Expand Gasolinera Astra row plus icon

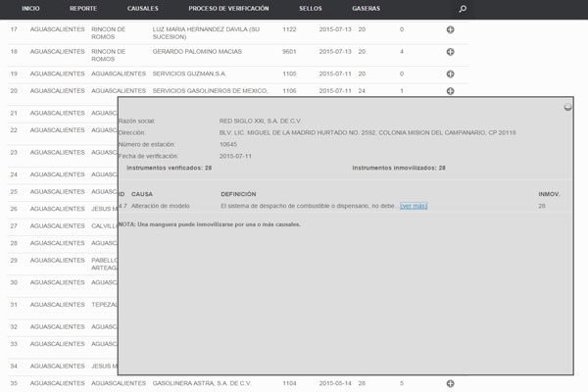(x=450, y=383)
